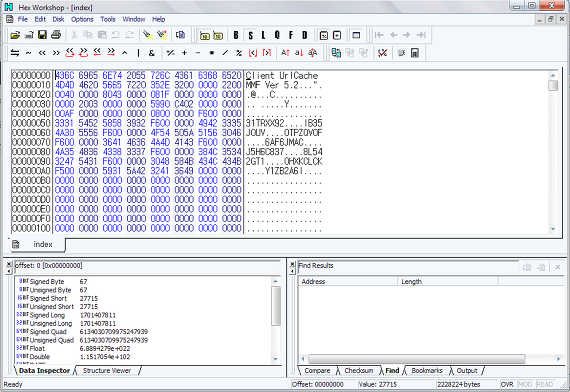570x392 pixels.
Task: Switch to the Bookmarks tab
Action: 427,371
